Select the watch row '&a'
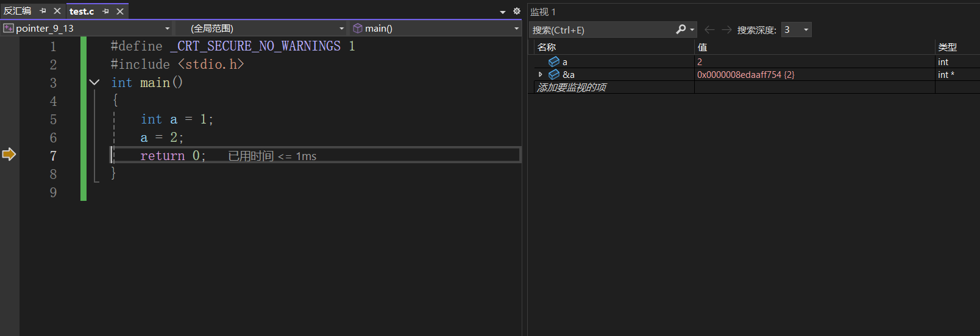The image size is (980, 336). 754,74
